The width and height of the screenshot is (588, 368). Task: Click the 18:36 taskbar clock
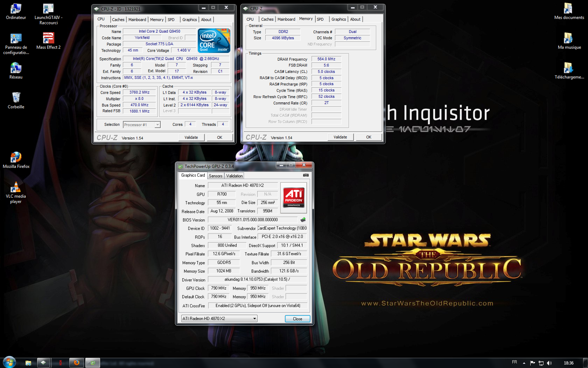pos(569,363)
